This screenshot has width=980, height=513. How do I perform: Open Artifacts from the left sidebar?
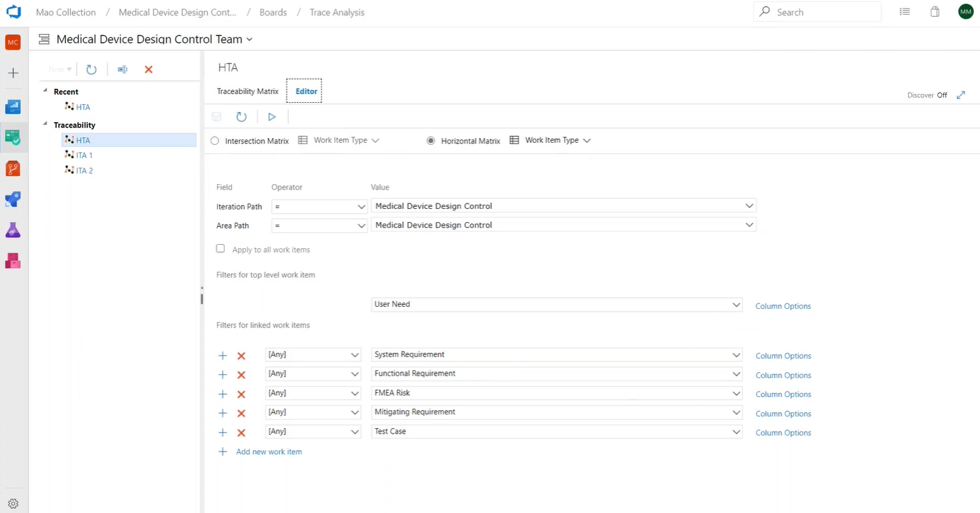pyautogui.click(x=13, y=260)
